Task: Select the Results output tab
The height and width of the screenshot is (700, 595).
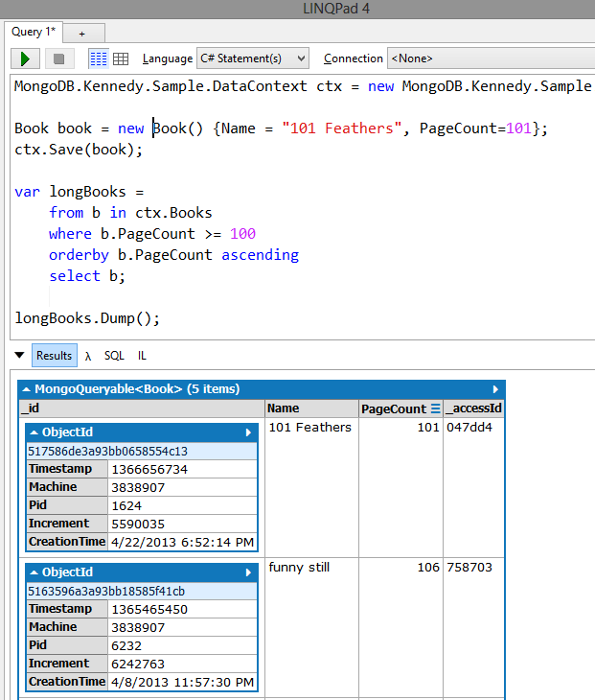Action: (x=54, y=355)
